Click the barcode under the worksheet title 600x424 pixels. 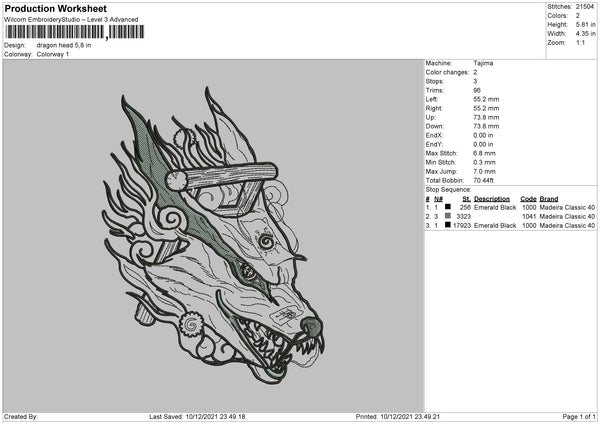[74, 32]
